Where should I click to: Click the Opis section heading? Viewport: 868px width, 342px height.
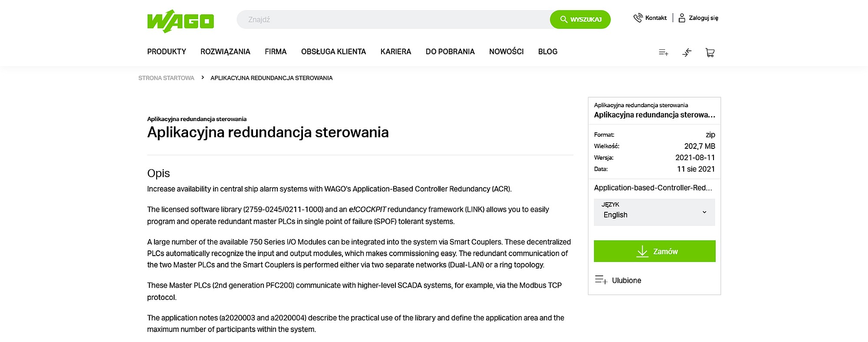coord(158,173)
